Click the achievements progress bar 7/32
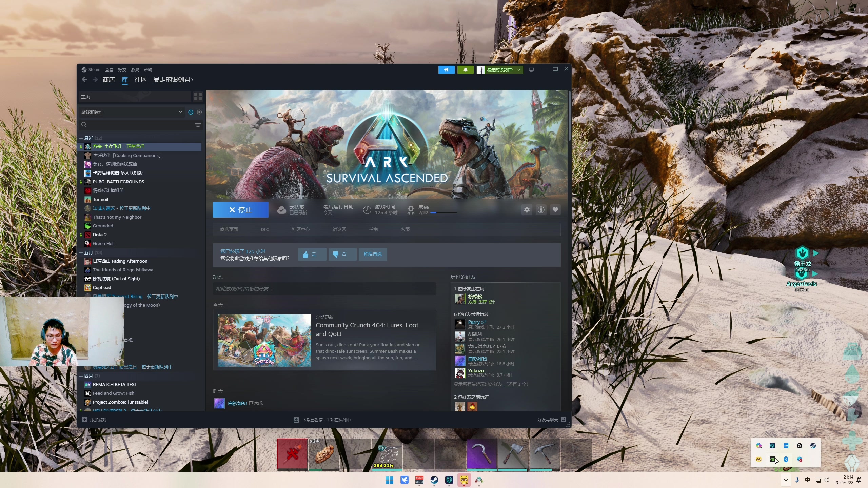868x488 pixels. tap(444, 213)
